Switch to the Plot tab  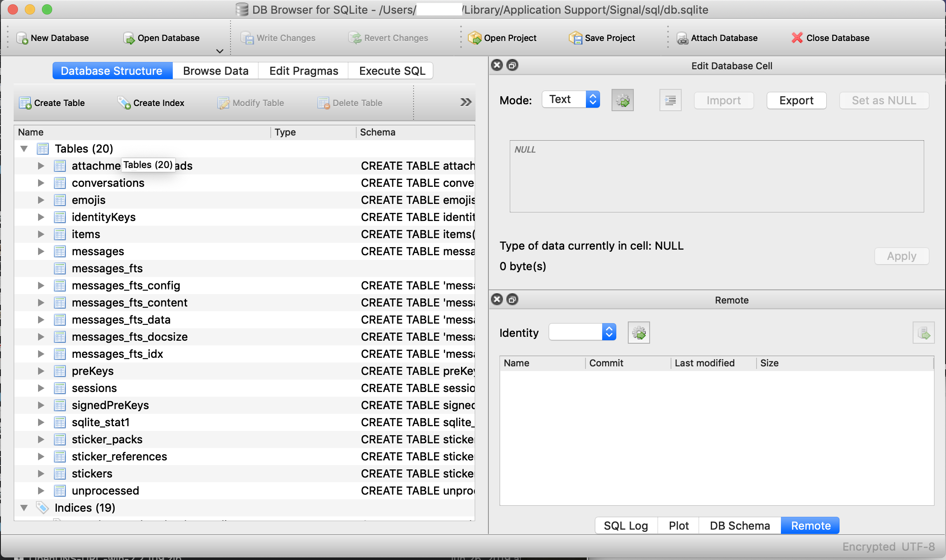(x=679, y=525)
